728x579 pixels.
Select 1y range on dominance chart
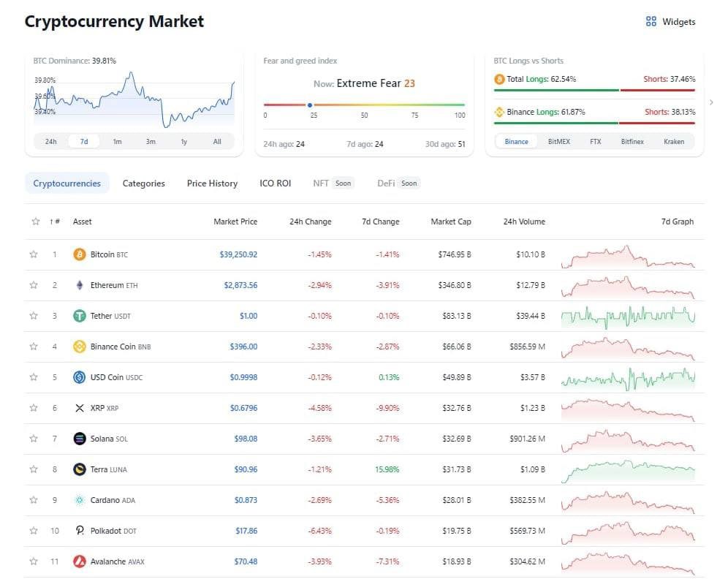point(184,142)
